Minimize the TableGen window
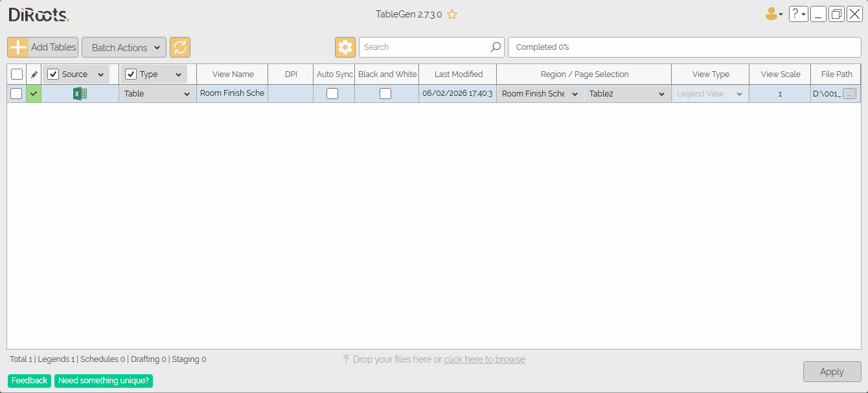 [818, 14]
